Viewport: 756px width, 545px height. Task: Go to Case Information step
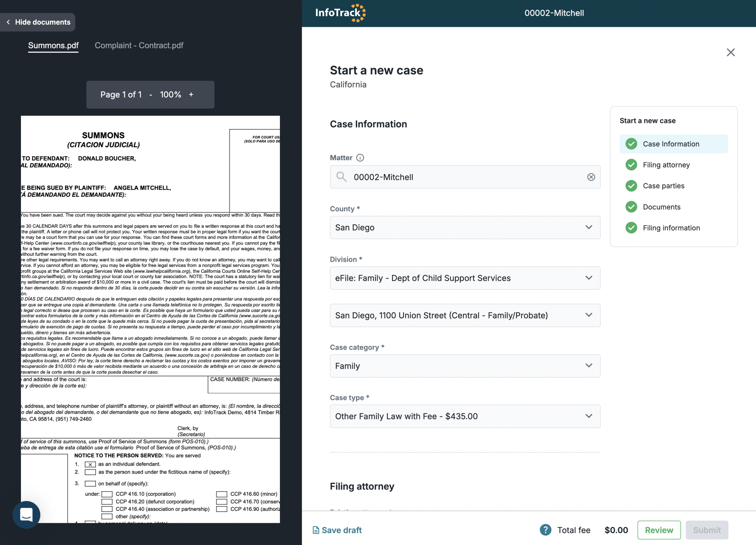pos(673,144)
